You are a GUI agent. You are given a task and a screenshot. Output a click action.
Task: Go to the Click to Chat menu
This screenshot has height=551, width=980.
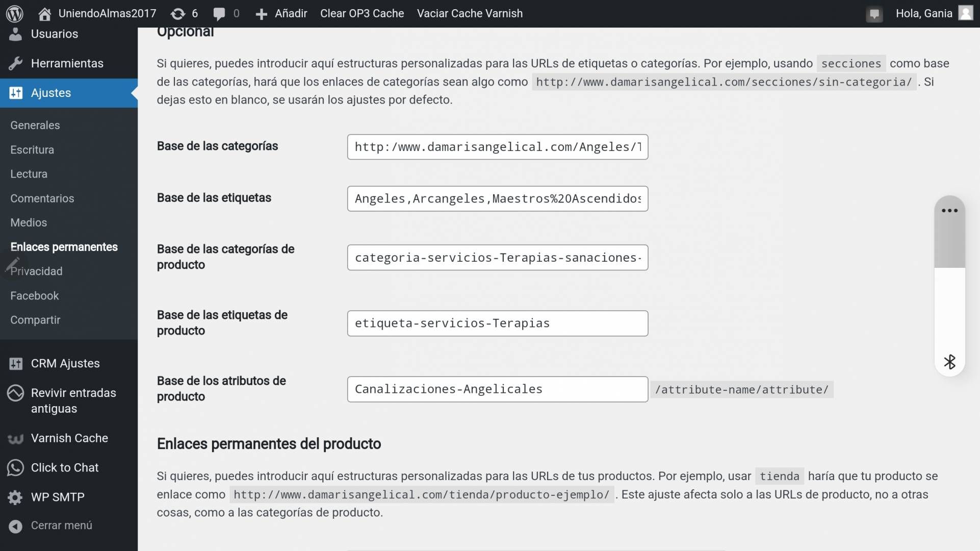tap(65, 467)
